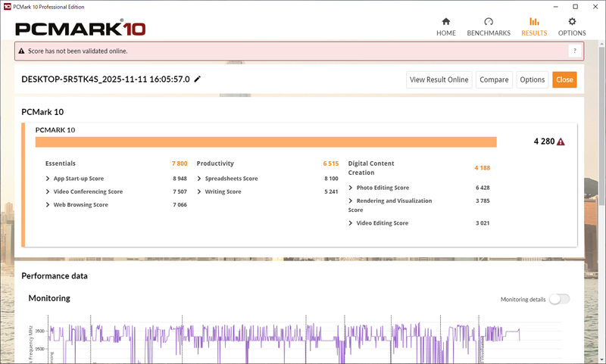Image resolution: width=606 pixels, height=364 pixels.
Task: Click the Monitoring heading
Action: tap(49, 298)
